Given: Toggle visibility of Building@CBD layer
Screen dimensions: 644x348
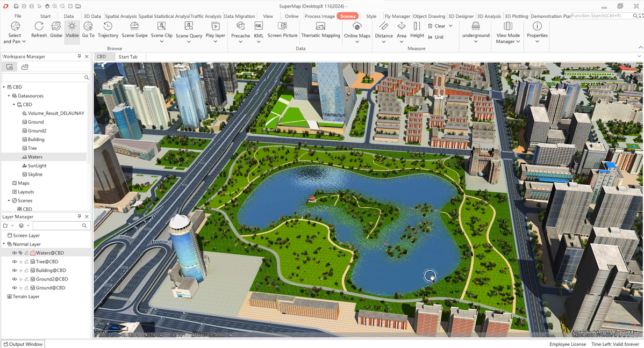Looking at the screenshot, I should (13, 270).
